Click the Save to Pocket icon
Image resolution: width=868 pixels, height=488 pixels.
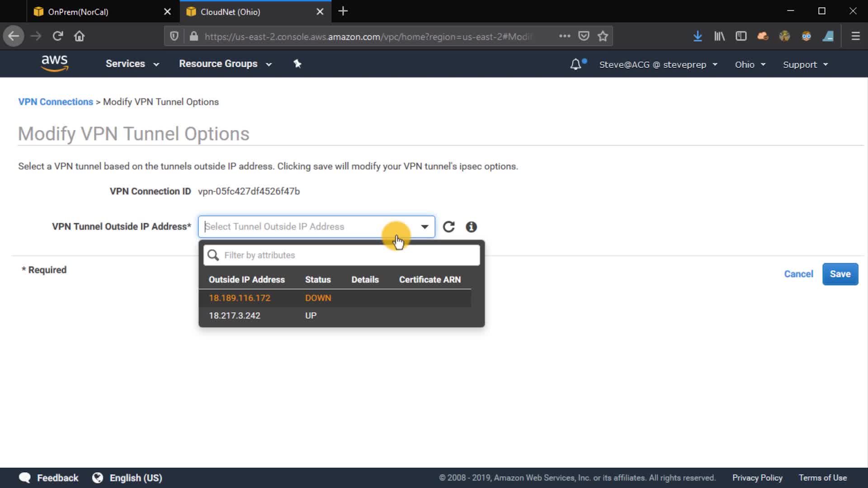584,36
